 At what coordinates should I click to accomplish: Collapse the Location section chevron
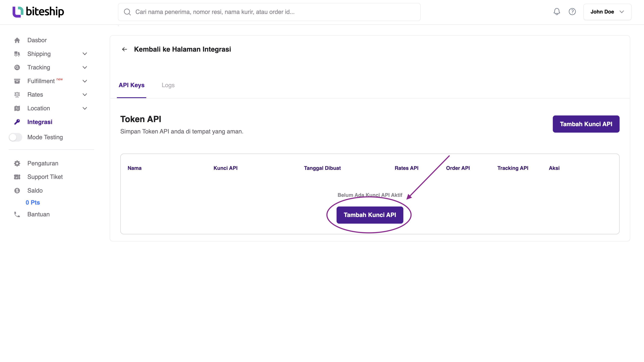pos(85,108)
